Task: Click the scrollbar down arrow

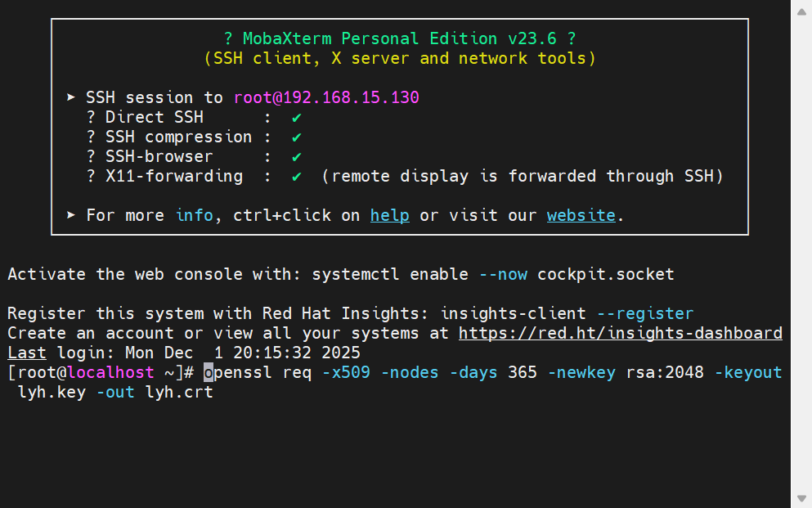Action: [801, 498]
